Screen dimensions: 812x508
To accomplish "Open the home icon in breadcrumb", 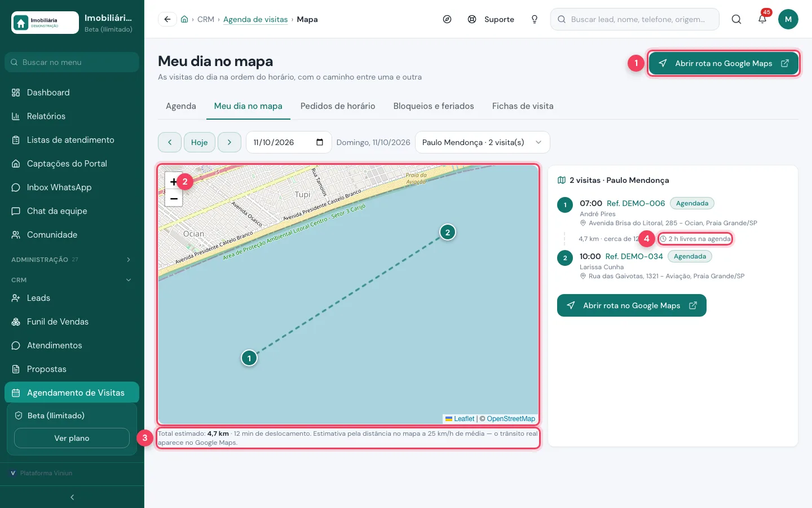I will (x=184, y=19).
